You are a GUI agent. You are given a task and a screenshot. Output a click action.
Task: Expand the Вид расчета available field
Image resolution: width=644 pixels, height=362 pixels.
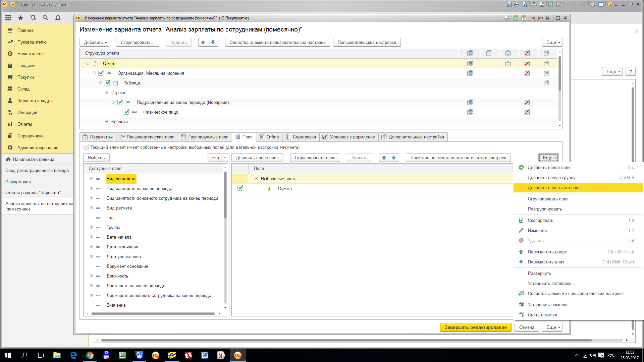tap(91, 208)
